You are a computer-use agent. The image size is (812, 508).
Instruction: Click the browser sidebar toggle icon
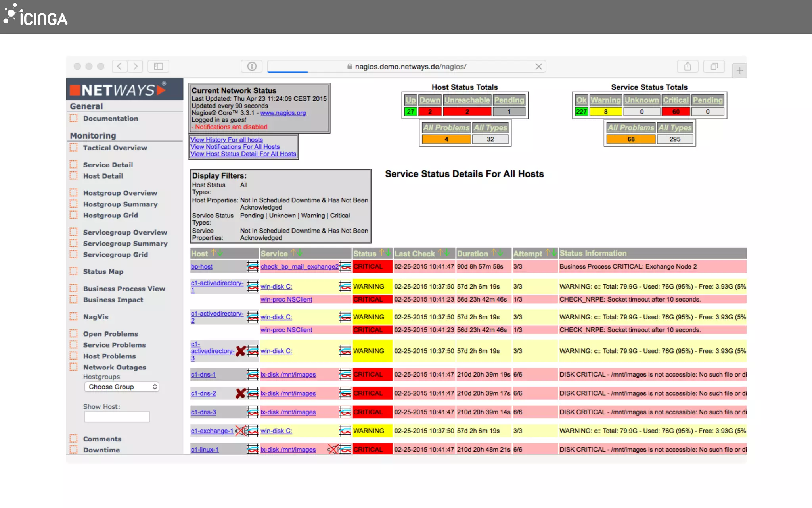click(x=158, y=66)
